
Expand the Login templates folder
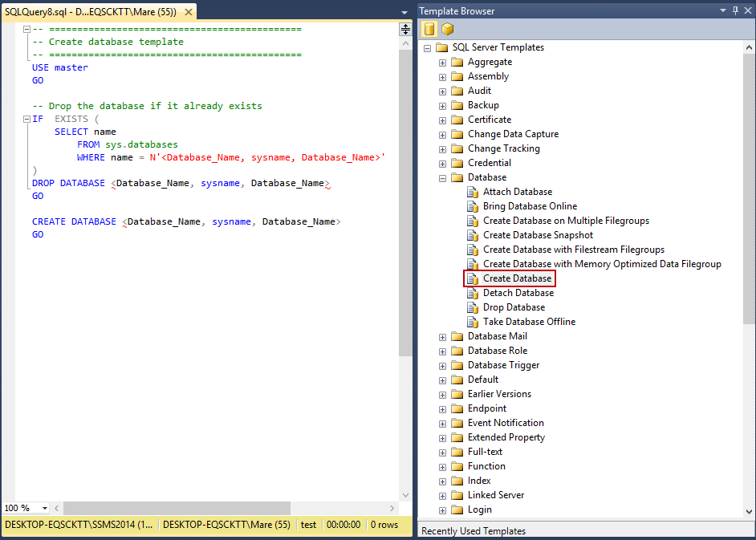[x=442, y=510]
